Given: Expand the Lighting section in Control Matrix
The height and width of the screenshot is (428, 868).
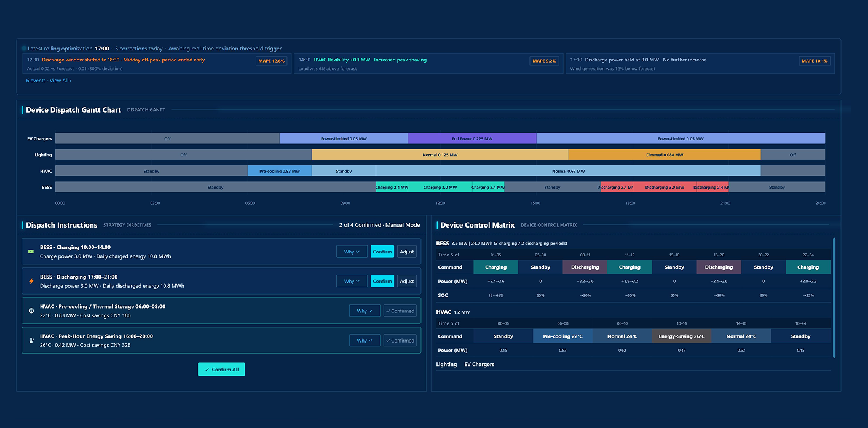Looking at the screenshot, I should coord(446,364).
